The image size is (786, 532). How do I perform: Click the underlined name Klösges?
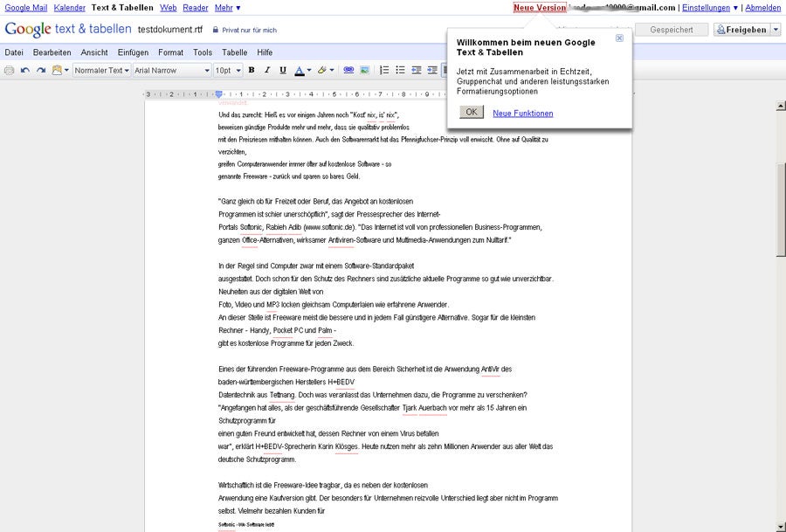(x=347, y=446)
